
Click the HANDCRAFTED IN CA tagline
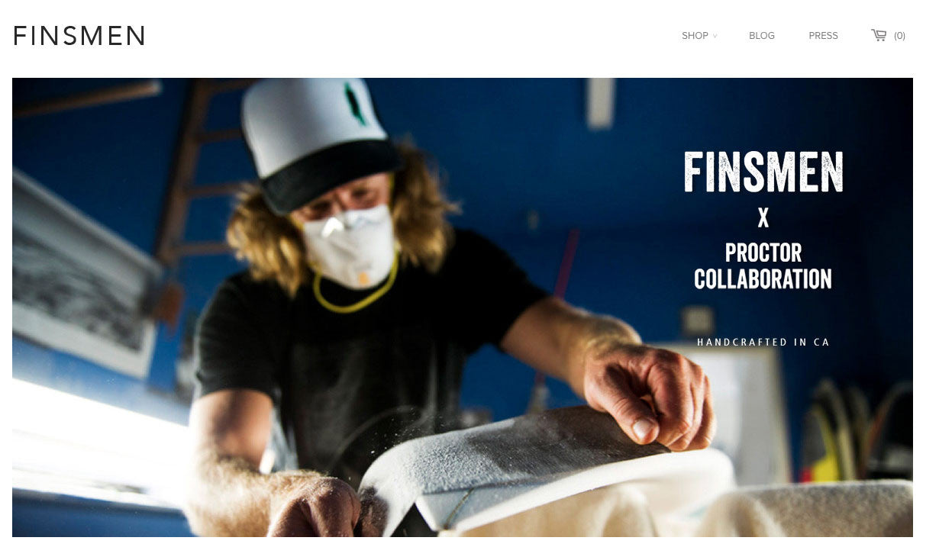[763, 343]
